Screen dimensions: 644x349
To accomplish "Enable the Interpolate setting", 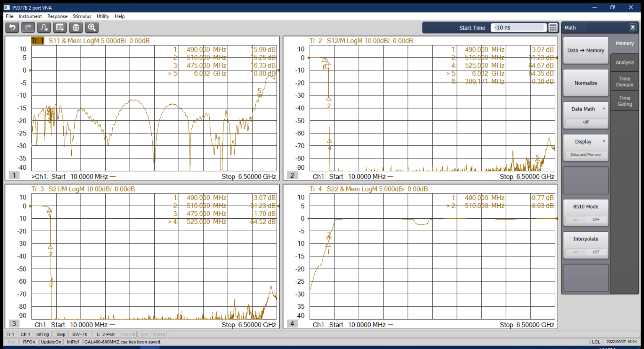I will (575, 252).
